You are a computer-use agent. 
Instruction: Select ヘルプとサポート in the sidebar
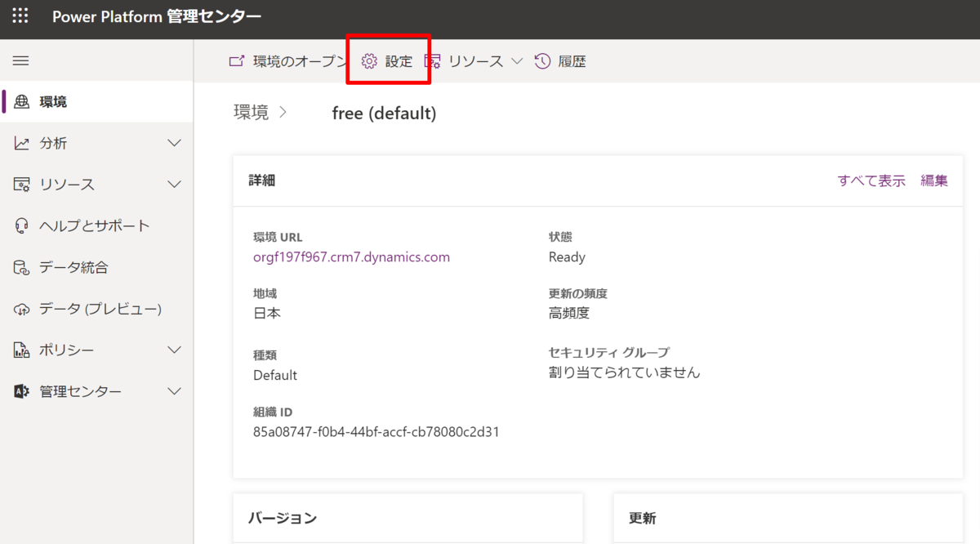96,225
